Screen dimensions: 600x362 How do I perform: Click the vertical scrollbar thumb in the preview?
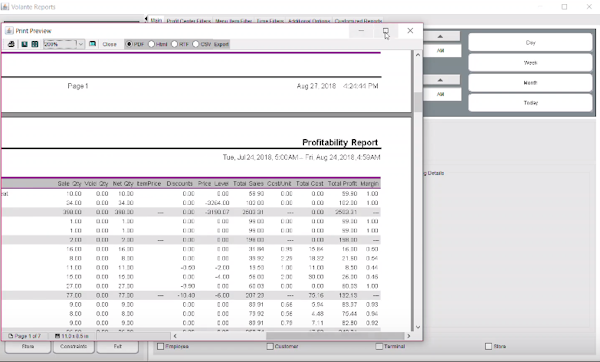(418, 102)
